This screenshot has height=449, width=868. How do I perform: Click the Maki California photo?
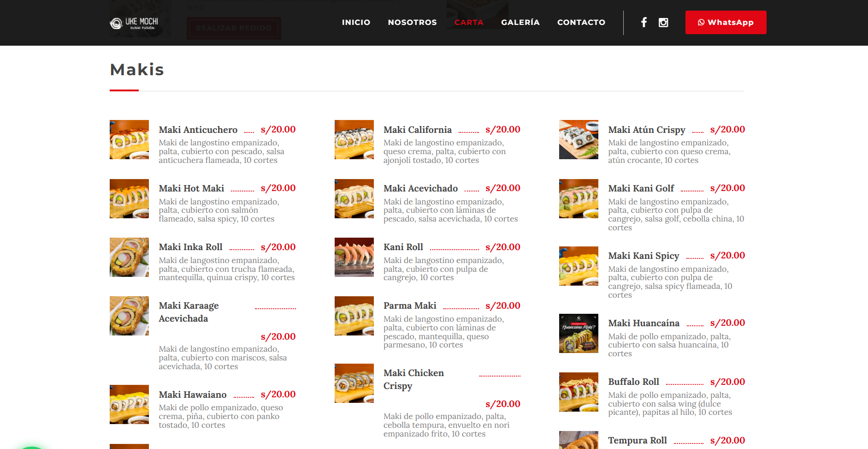coord(354,139)
